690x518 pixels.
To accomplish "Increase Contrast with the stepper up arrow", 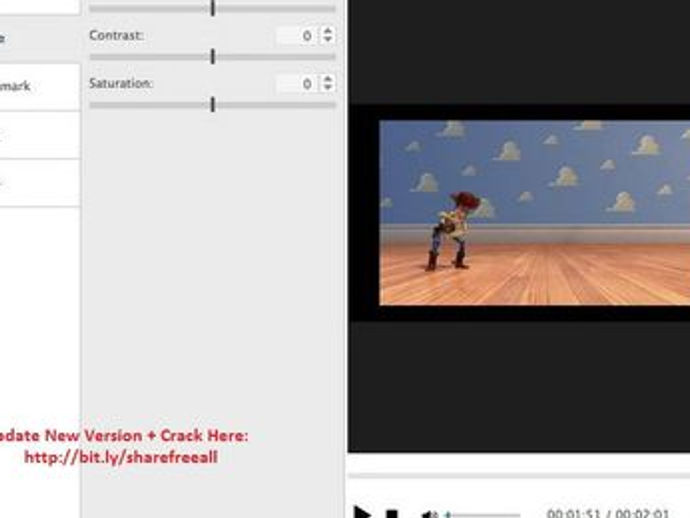I will pyautogui.click(x=327, y=30).
